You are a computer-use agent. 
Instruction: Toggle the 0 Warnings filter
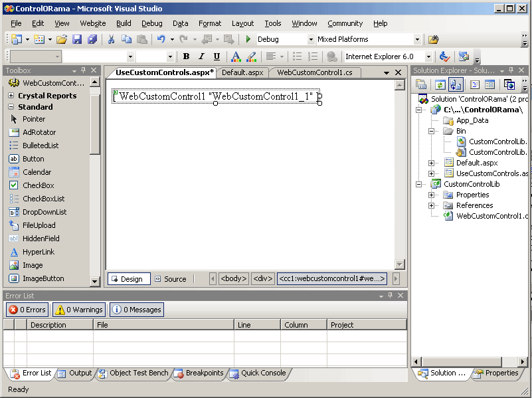(78, 310)
